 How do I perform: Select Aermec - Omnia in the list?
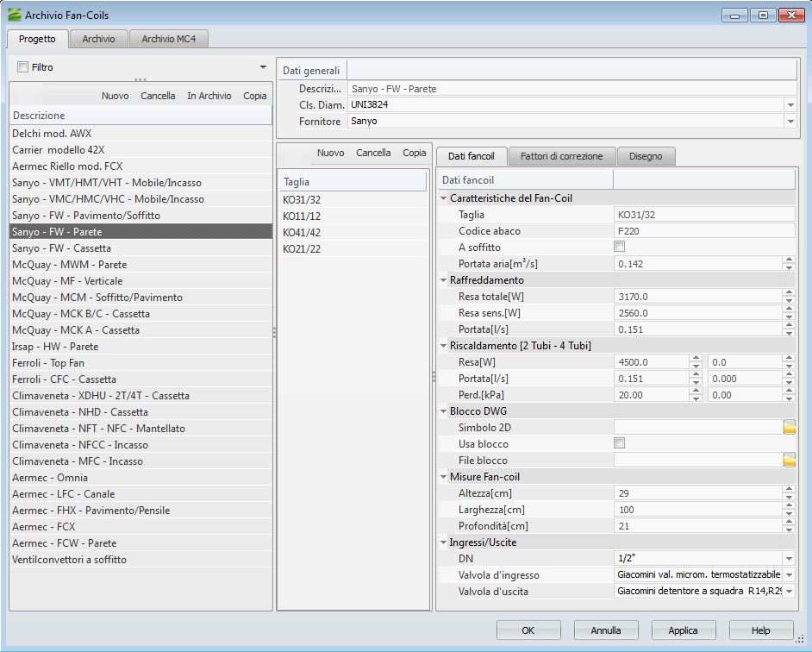pos(50,478)
